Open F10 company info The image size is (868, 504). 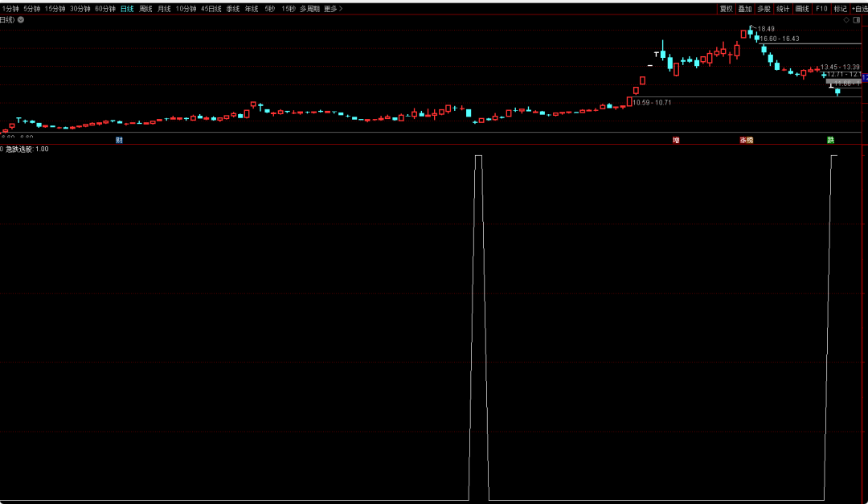821,9
